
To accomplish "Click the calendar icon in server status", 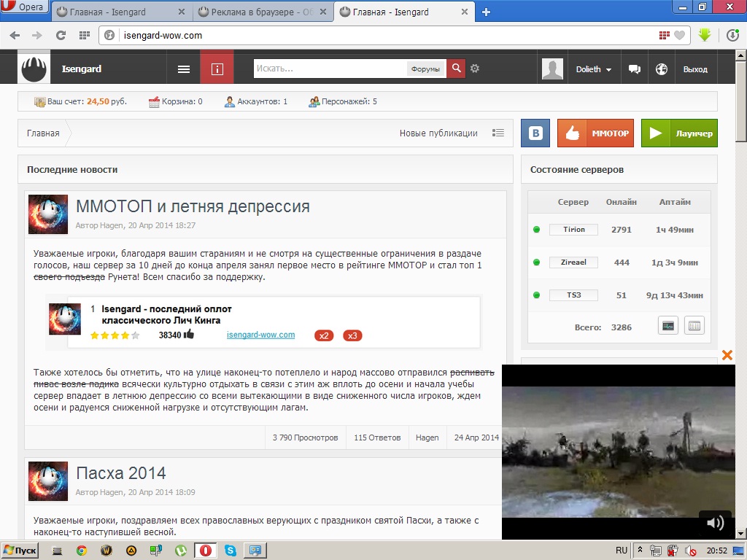I will tap(694, 326).
